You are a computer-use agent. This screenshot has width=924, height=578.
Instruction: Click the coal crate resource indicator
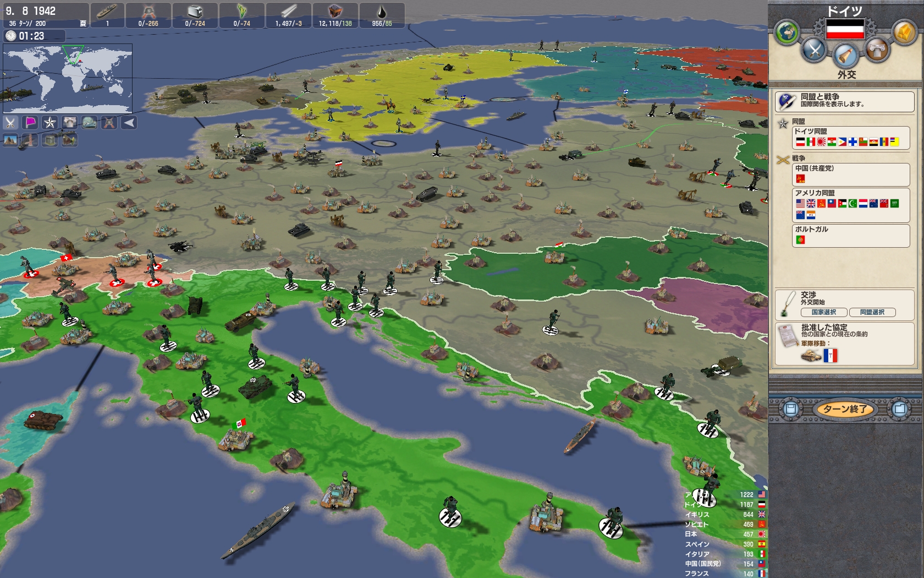(x=335, y=15)
